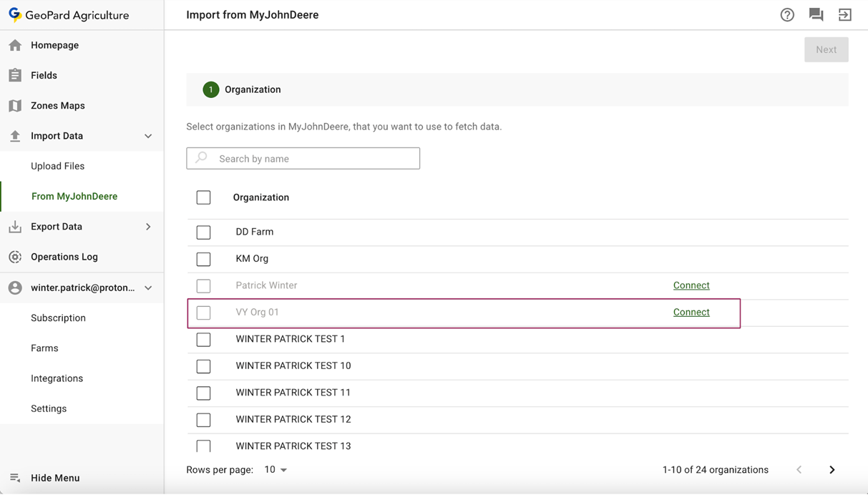This screenshot has height=495, width=868.
Task: Click Connect link for VY Org 01
Action: pos(691,313)
